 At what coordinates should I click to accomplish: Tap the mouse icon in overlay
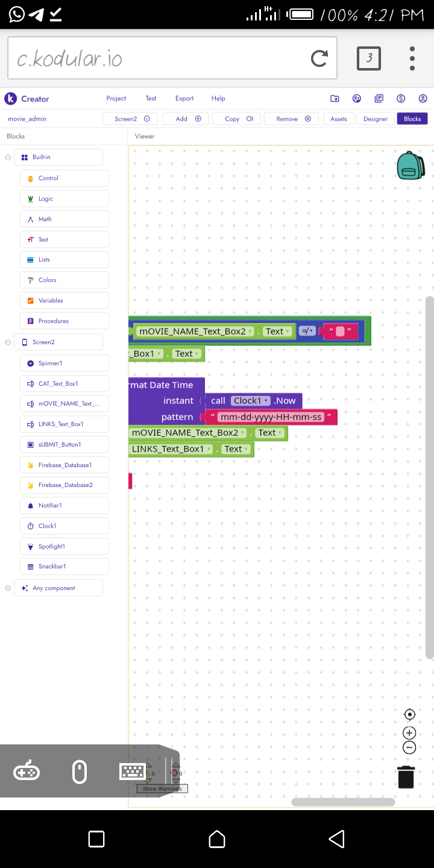(80, 772)
